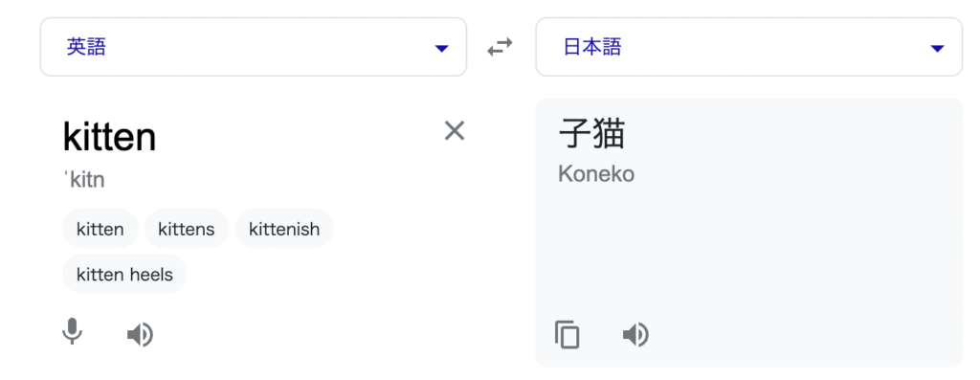The image size is (980, 380).
Task: Play the English pronunciation of kitten
Action: coord(140,335)
